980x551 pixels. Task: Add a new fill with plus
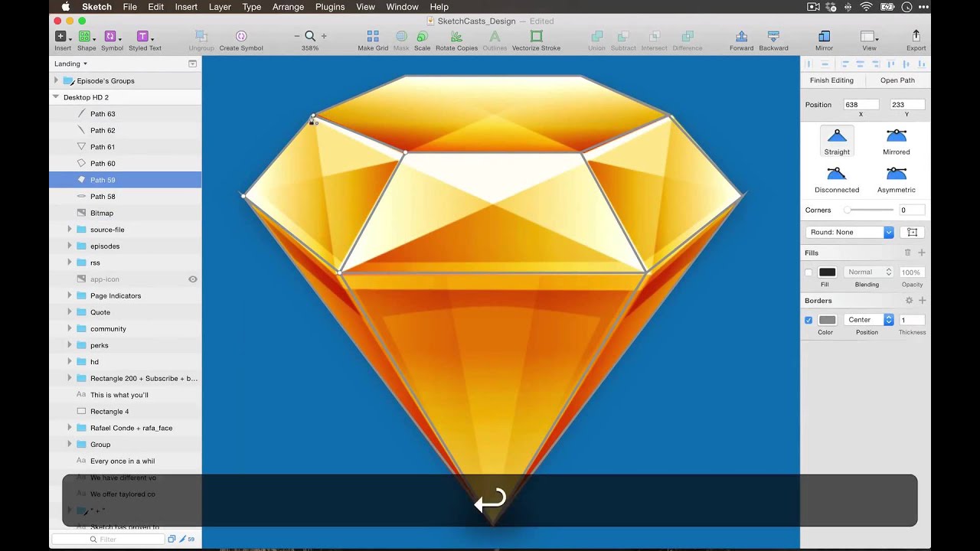click(x=922, y=253)
